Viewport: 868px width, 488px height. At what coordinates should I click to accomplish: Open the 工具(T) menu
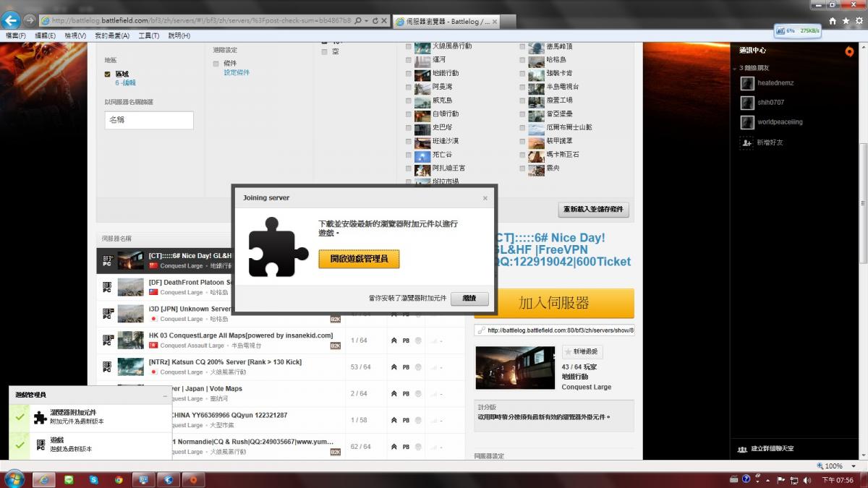(148, 35)
